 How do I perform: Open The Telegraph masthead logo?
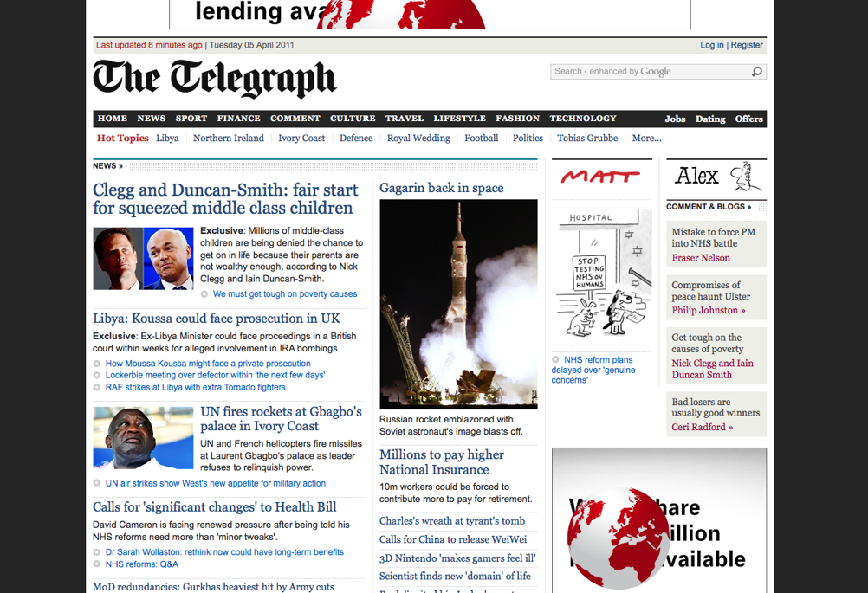tap(214, 78)
